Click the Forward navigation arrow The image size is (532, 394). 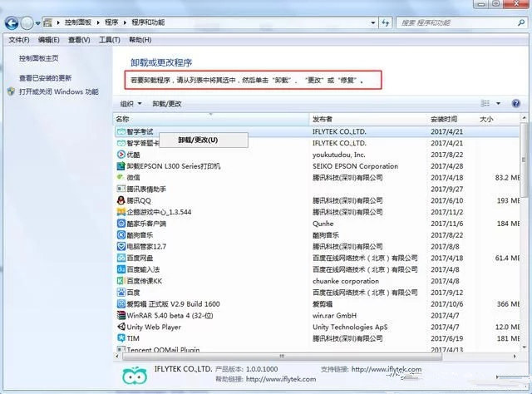(27, 23)
